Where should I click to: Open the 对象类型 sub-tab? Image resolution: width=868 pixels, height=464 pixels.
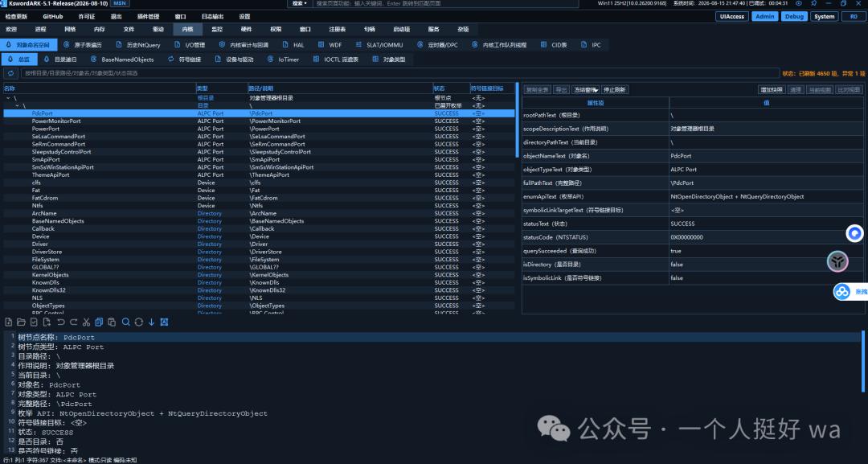[390, 60]
